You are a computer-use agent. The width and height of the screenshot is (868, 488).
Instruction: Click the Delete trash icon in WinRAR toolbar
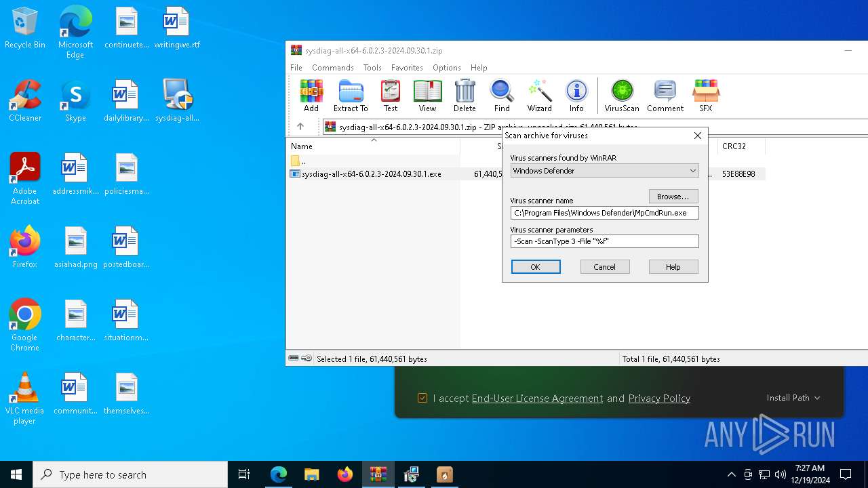465,96
